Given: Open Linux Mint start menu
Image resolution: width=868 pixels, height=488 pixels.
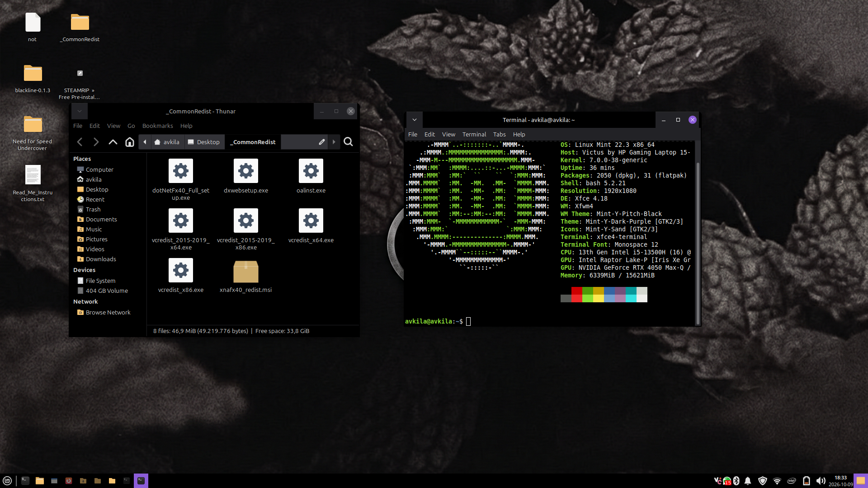Looking at the screenshot, I should (x=7, y=481).
